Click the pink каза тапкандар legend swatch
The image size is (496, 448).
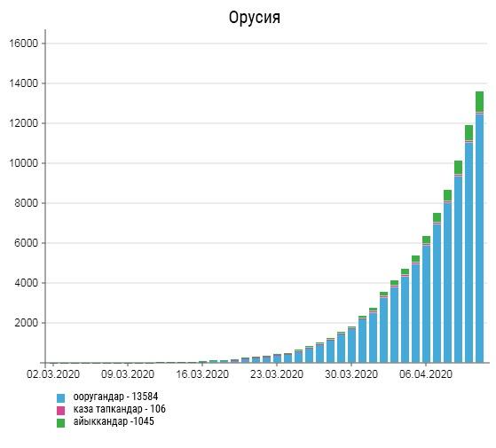tap(60, 411)
